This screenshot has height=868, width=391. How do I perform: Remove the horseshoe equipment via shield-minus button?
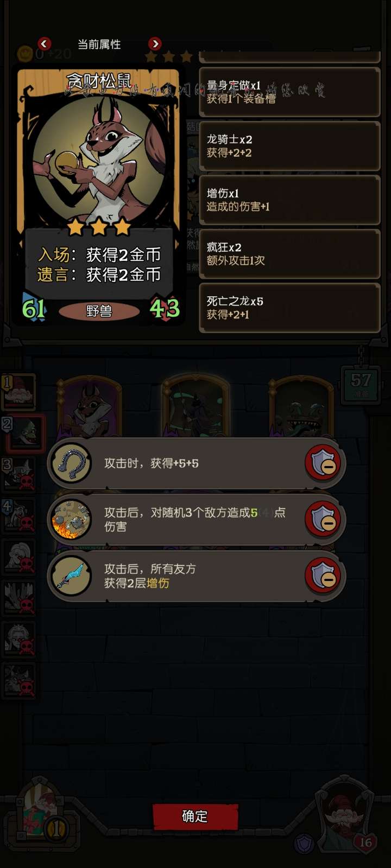(x=323, y=463)
